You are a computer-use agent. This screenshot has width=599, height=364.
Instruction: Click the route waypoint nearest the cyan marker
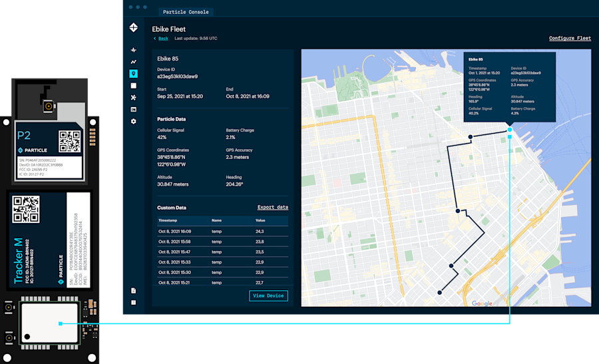[x=471, y=136]
